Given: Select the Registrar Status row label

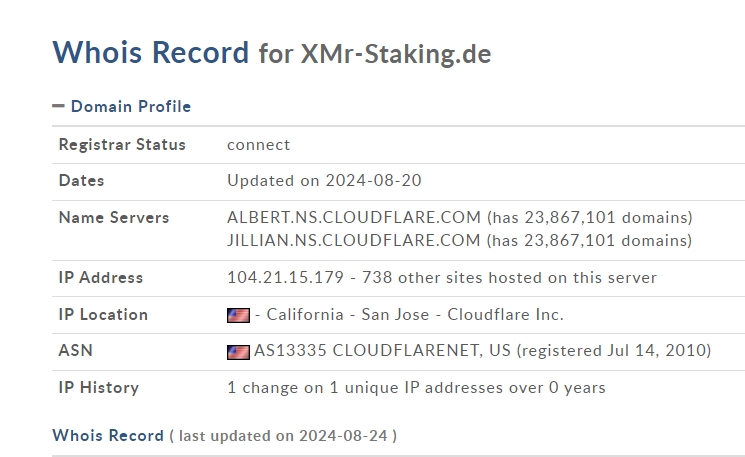Looking at the screenshot, I should point(122,144).
